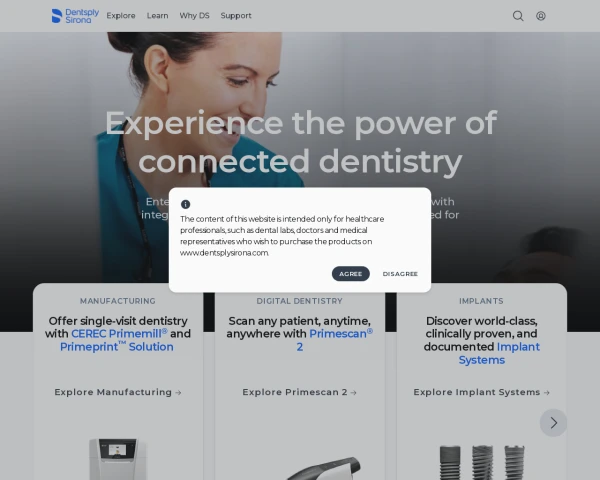Follow the Explore Primescan 2 link
This screenshot has height=480, width=600.
[x=300, y=392]
